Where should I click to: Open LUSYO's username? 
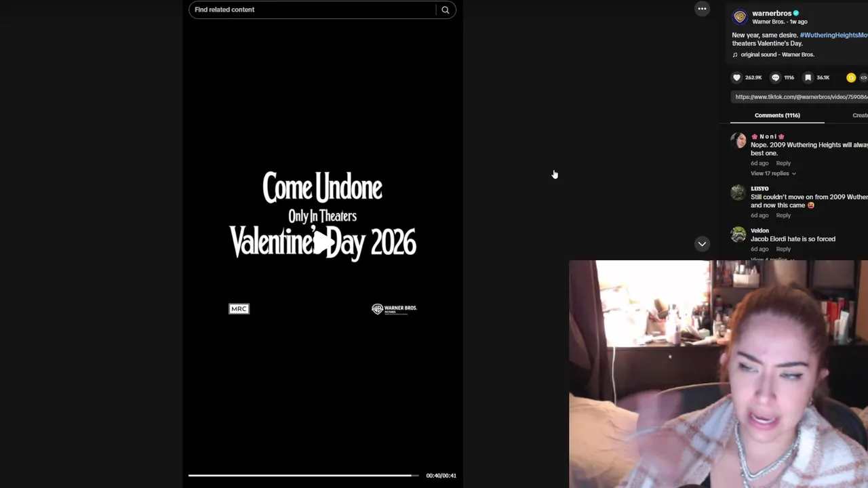pos(759,188)
